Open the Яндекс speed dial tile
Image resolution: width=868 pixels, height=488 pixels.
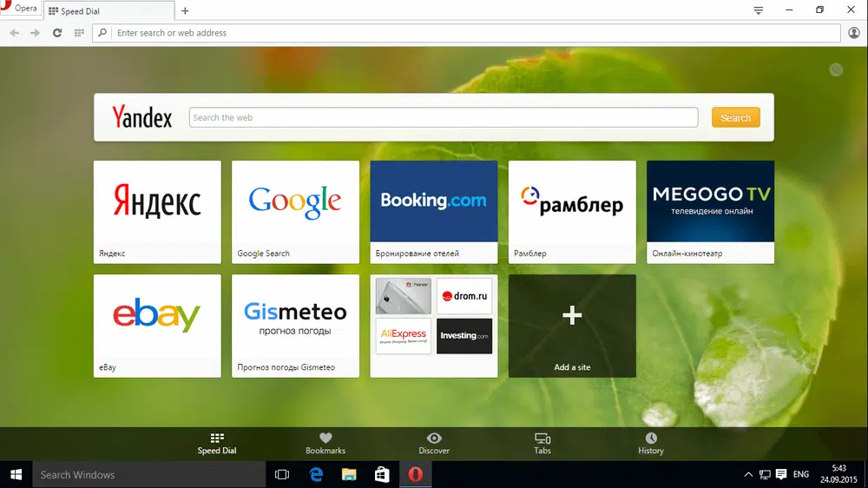[x=157, y=212]
